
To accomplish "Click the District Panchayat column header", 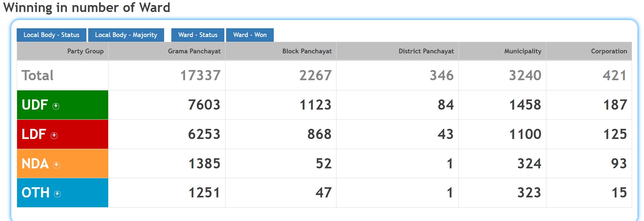I will click(426, 51).
